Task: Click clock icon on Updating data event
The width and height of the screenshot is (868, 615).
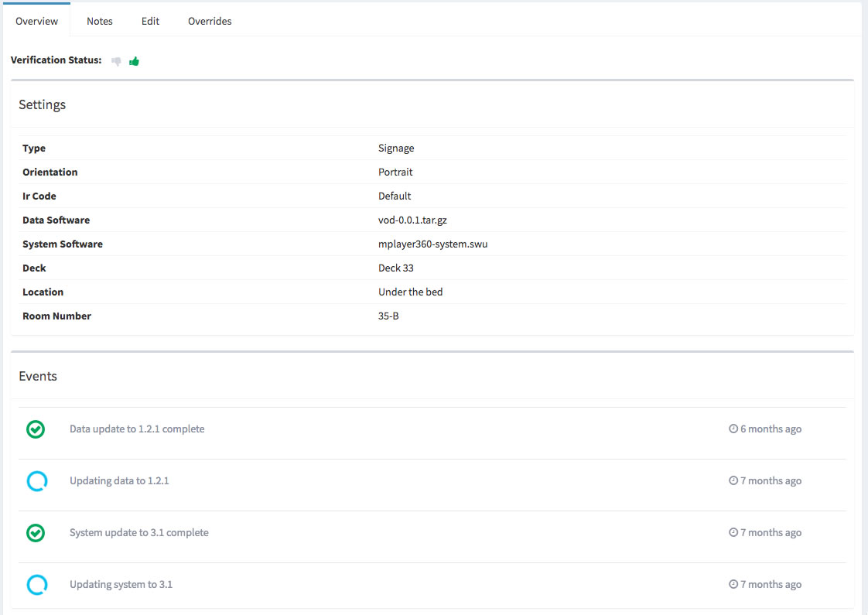Action: [x=733, y=480]
